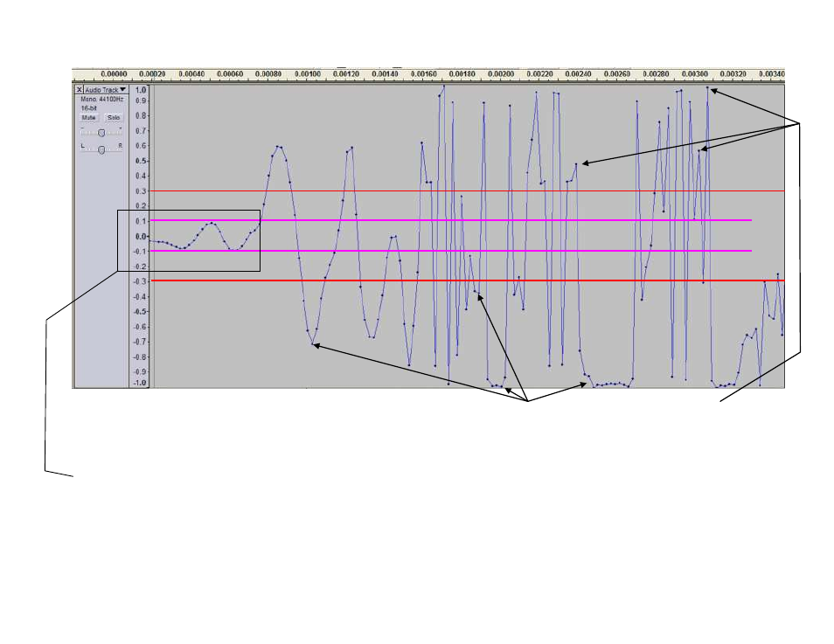This screenshot has height=644, width=834.
Task: Click the -0.1 mark on vertical scale
Action: click(x=139, y=252)
